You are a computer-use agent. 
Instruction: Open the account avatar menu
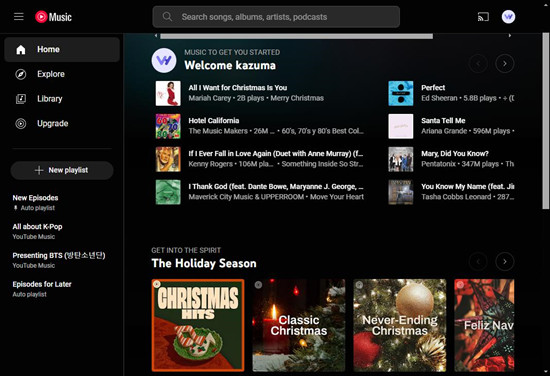pyautogui.click(x=508, y=16)
